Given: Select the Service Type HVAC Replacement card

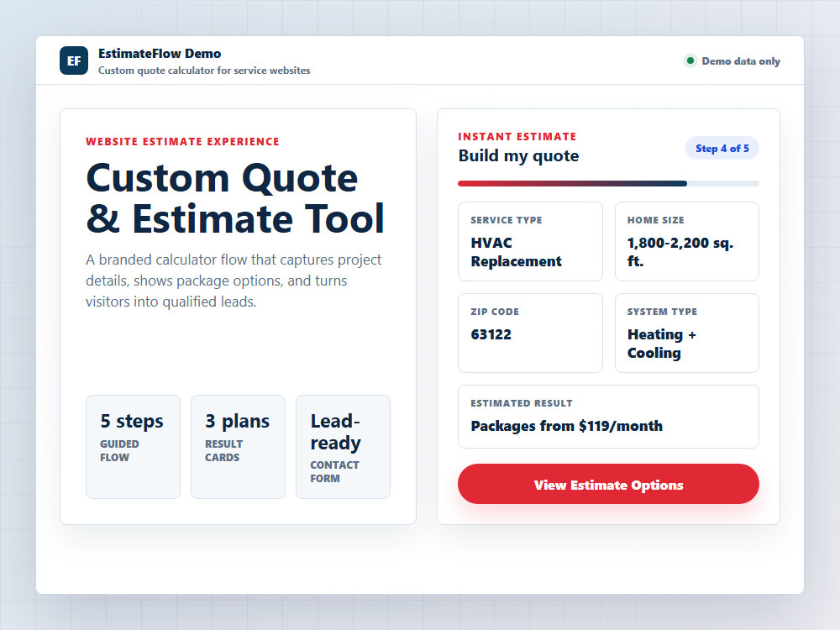Looking at the screenshot, I should click(x=530, y=242).
